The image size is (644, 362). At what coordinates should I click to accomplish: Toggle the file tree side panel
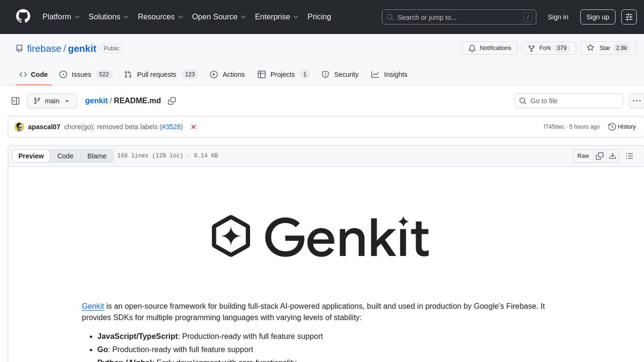pos(16,101)
